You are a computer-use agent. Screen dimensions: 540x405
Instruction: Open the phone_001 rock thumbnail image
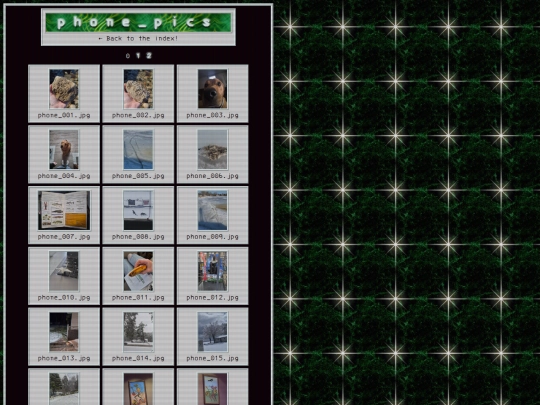pyautogui.click(x=64, y=89)
